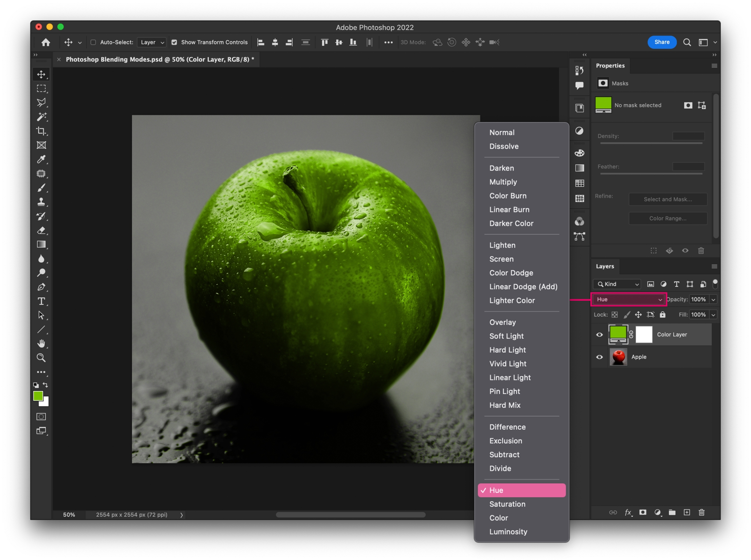Click the Apple layer thumbnail
Viewport: 751px width, 560px height.
618,357
